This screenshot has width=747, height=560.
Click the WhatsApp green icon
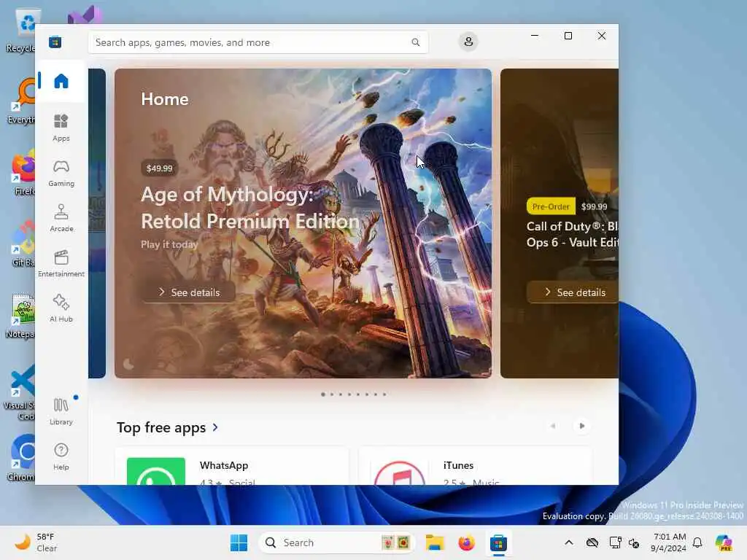point(156,472)
